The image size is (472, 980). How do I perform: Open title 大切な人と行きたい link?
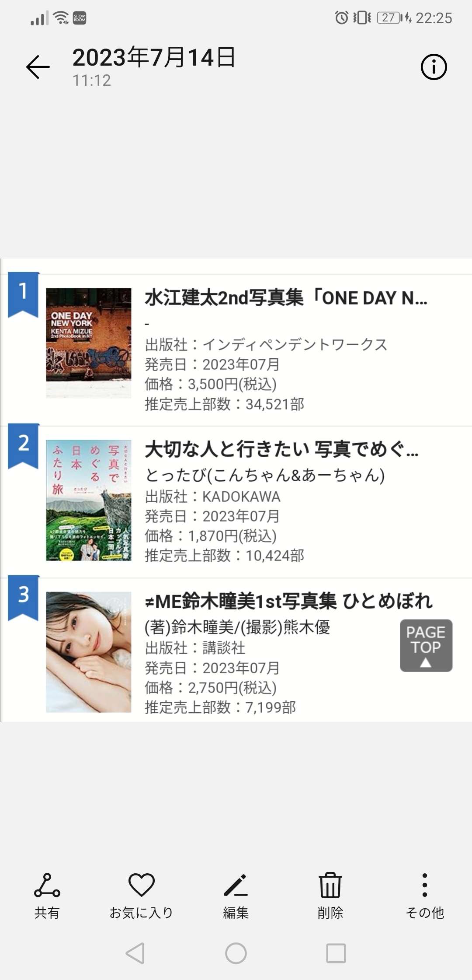click(282, 449)
